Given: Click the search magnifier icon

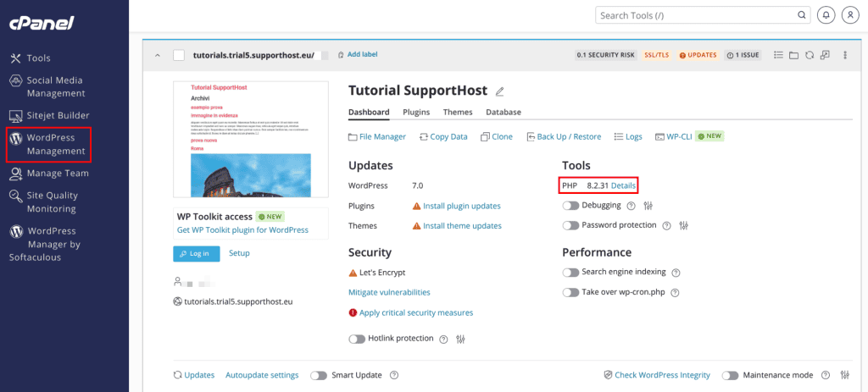Looking at the screenshot, I should point(801,15).
